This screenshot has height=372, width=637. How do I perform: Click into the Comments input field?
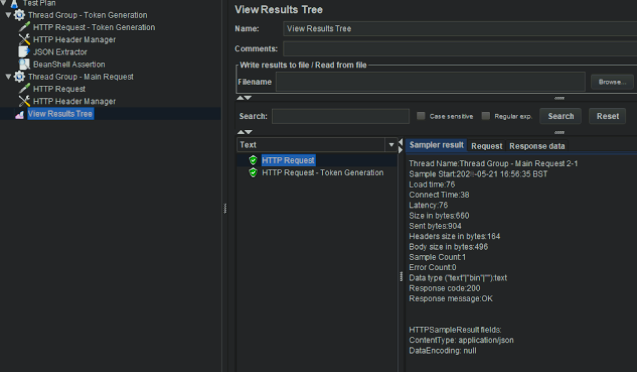coord(460,48)
